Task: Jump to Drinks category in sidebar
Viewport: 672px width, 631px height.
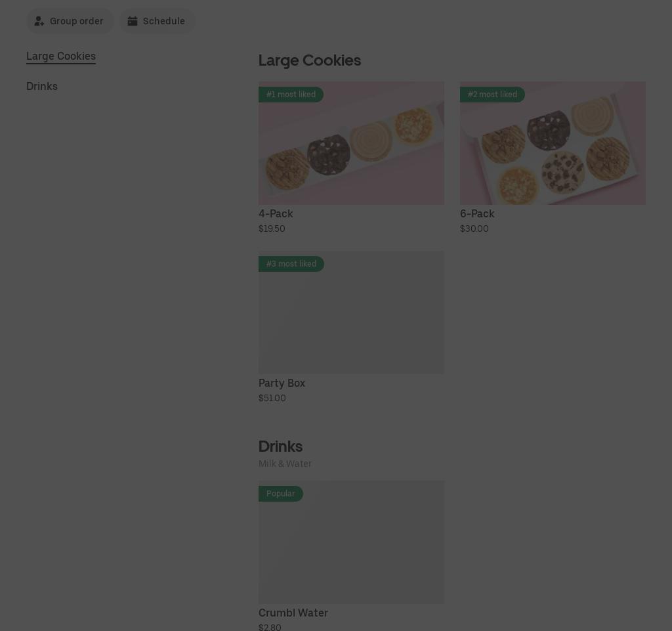Action: click(x=42, y=86)
